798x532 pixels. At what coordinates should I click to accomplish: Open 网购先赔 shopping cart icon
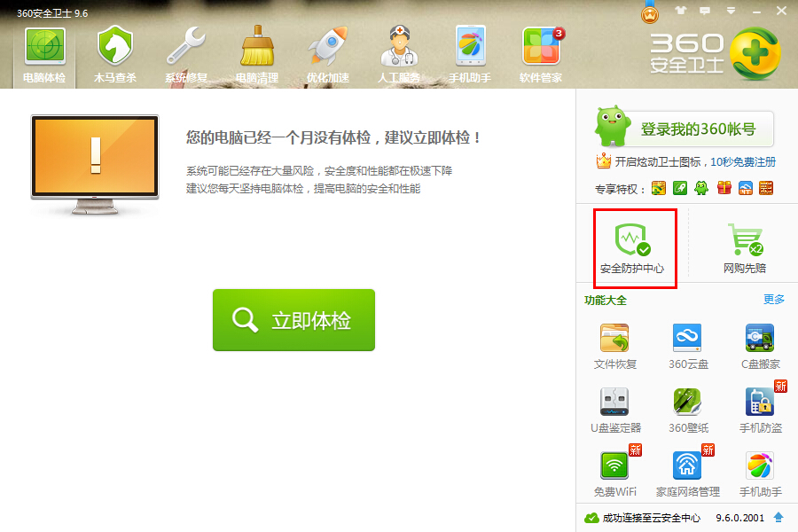click(x=745, y=248)
